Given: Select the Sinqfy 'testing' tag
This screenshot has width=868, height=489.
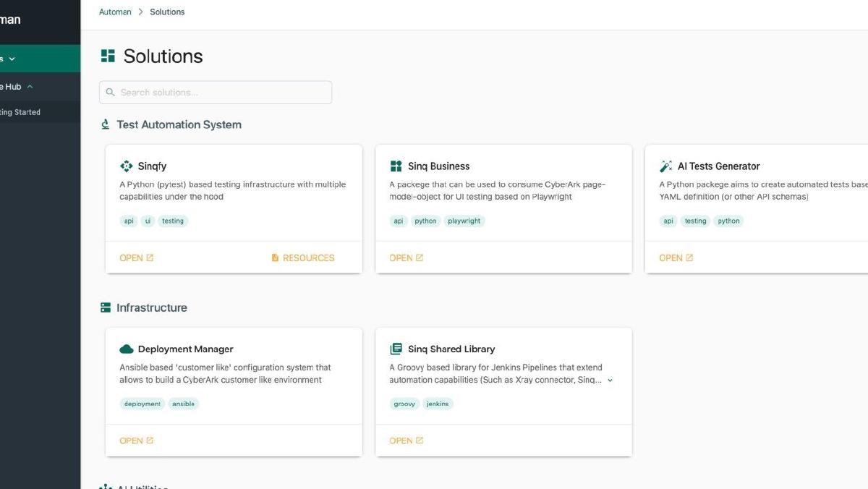Looking at the screenshot, I should (x=173, y=221).
